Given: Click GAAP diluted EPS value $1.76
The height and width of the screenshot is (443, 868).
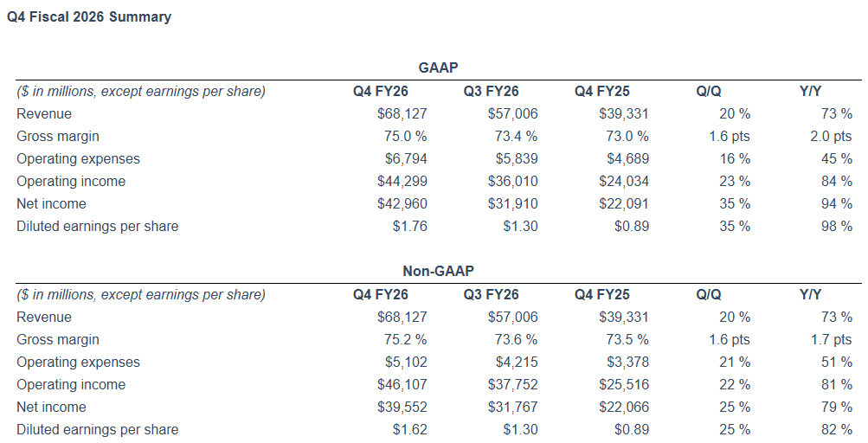Looking at the screenshot, I should 409,227.
